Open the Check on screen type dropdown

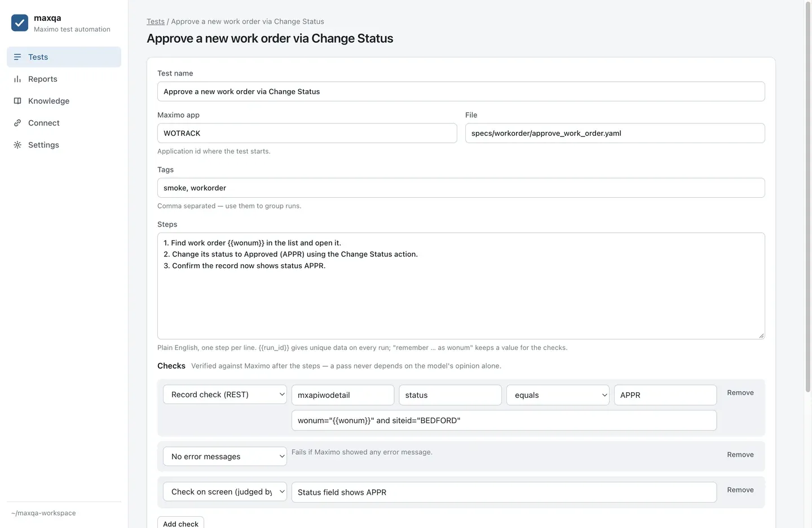coord(225,492)
